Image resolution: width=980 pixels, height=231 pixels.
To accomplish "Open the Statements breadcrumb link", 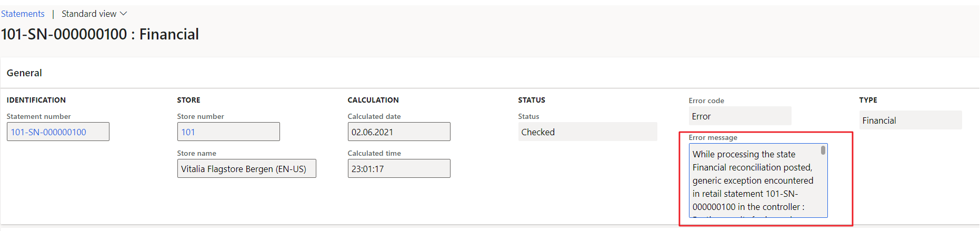I will [x=23, y=14].
